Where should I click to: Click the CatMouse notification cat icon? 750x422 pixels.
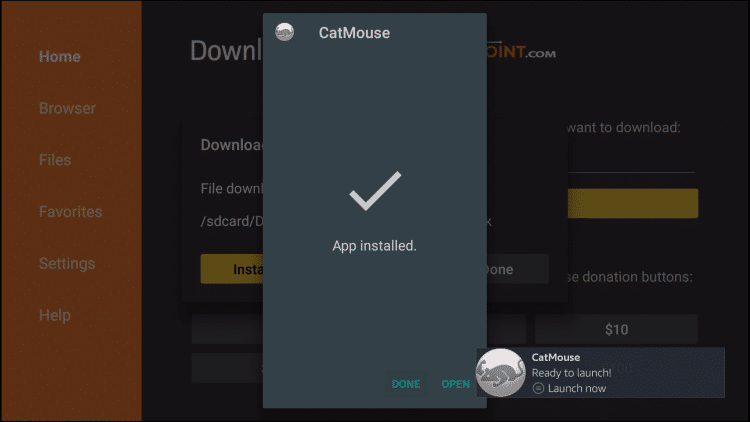point(500,373)
